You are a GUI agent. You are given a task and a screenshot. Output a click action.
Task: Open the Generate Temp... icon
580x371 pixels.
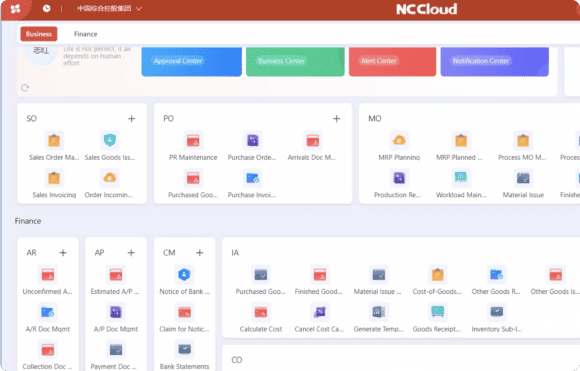379,312
